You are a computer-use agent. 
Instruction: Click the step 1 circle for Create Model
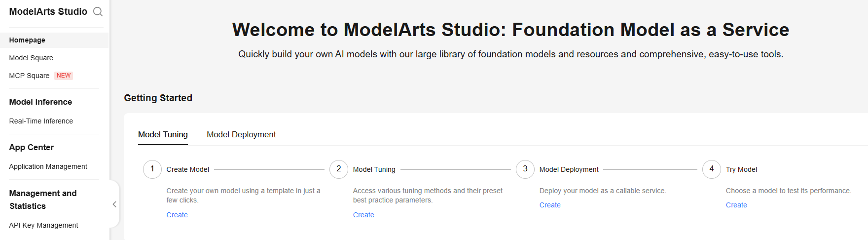(152, 169)
